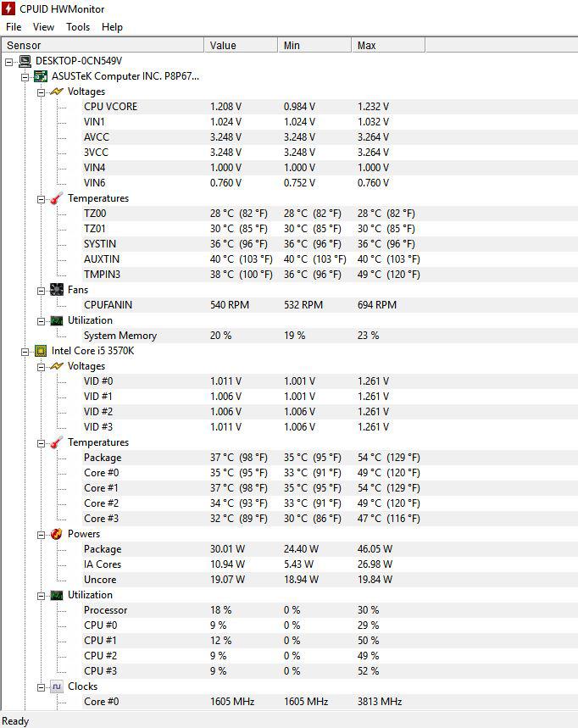Click the ASUSTeK motherboard icon
Image resolution: width=578 pixels, height=728 pixels.
pos(40,76)
